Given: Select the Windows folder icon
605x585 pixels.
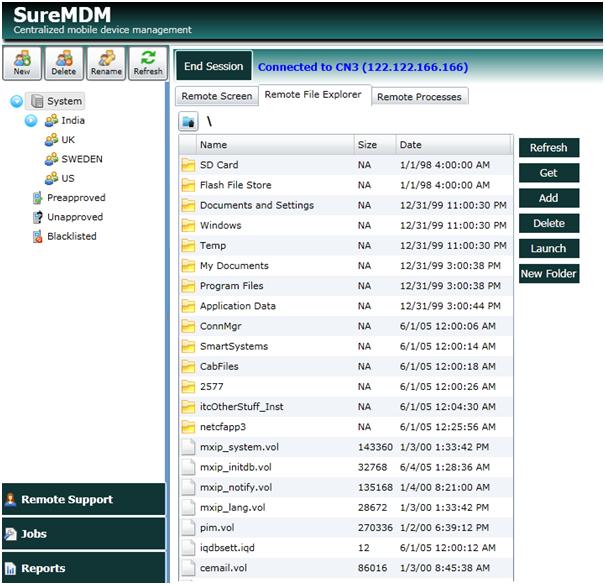Looking at the screenshot, I should [x=188, y=225].
